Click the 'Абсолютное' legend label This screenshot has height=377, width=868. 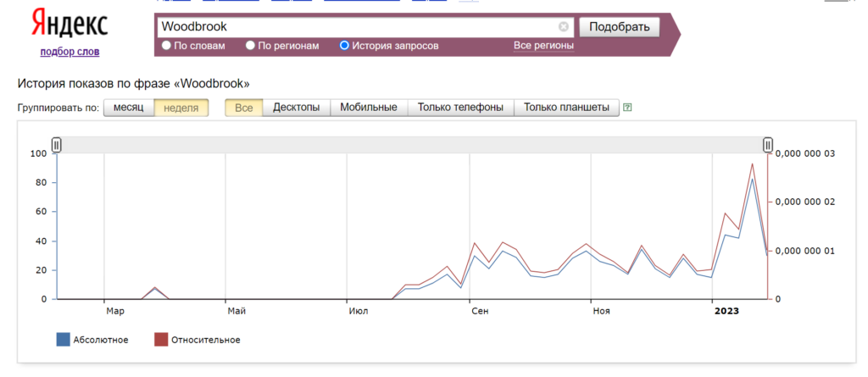101,340
